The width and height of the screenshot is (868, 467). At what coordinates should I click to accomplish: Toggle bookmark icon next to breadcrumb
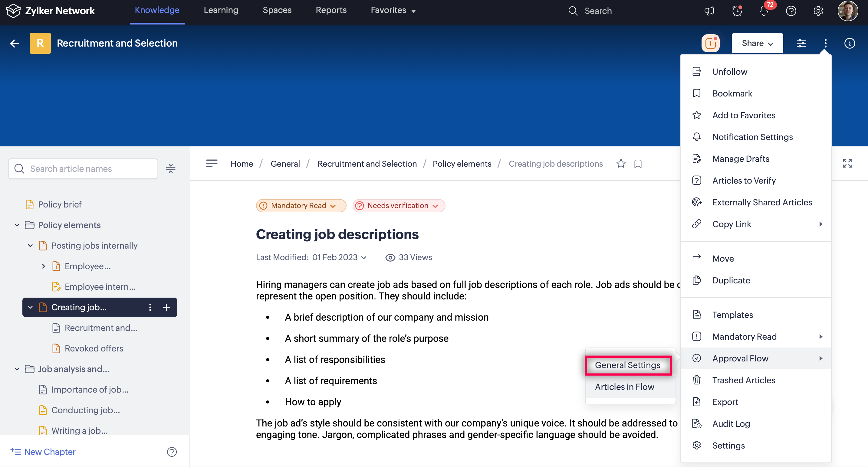point(638,164)
